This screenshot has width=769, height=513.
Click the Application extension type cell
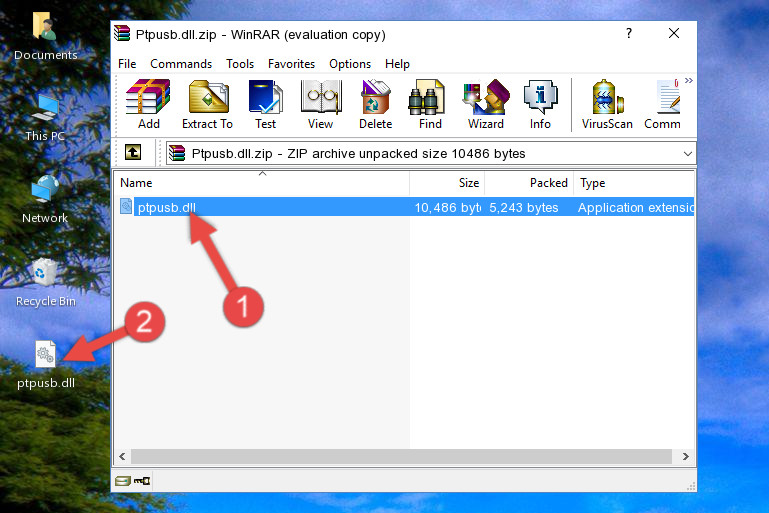pyautogui.click(x=636, y=207)
